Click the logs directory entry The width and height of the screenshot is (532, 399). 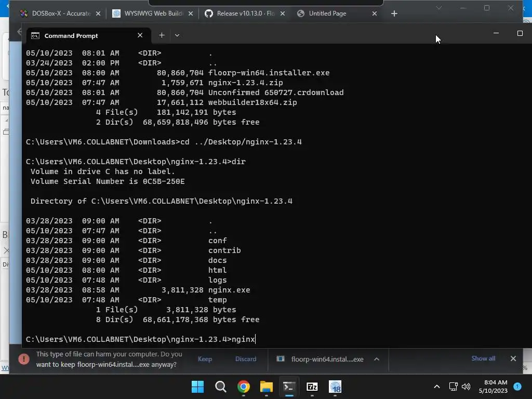[x=218, y=280]
